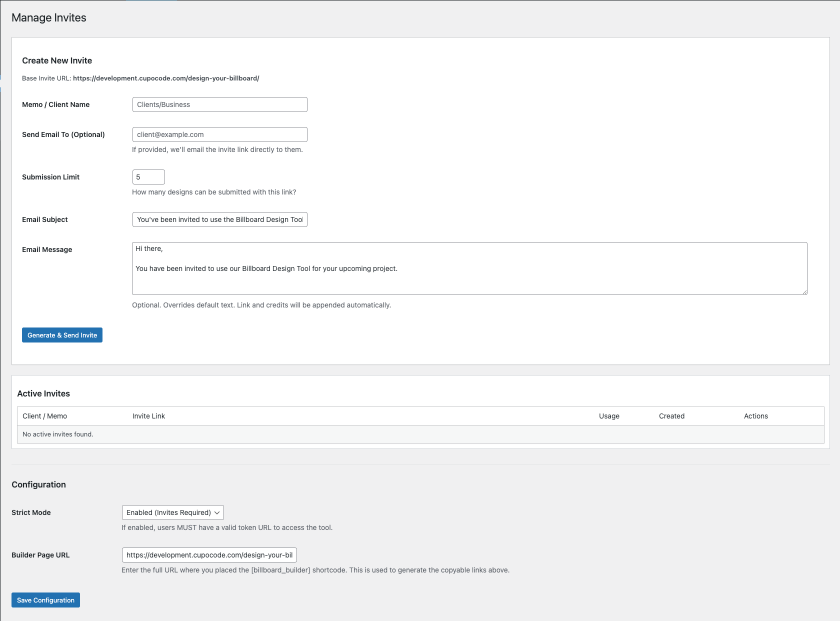The height and width of the screenshot is (621, 840).
Task: Focus the Send Email To input box
Action: (219, 134)
